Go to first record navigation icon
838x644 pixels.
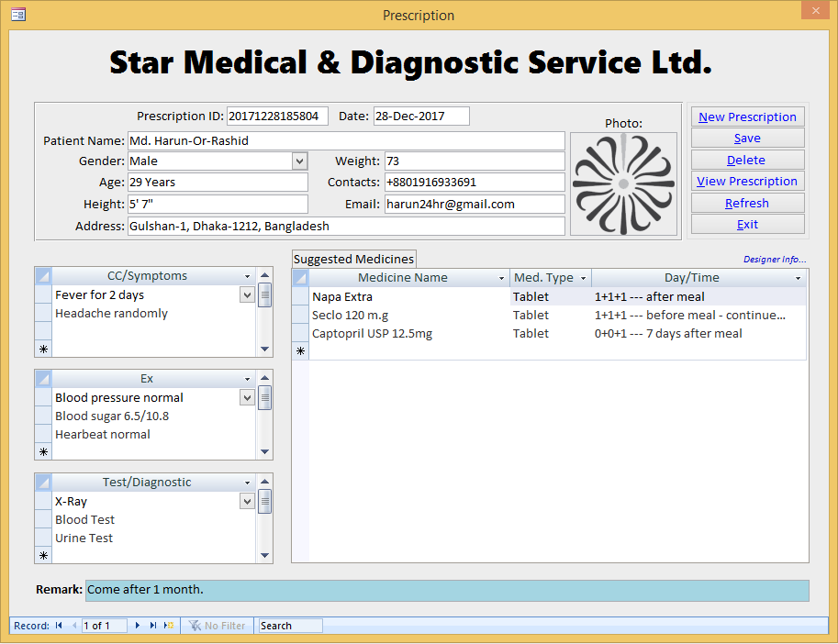coord(59,626)
